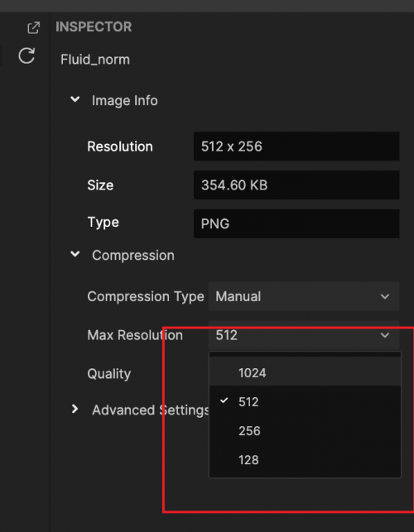Expand the Advanced Settings section arrow
This screenshot has height=532, width=414.
tap(75, 409)
